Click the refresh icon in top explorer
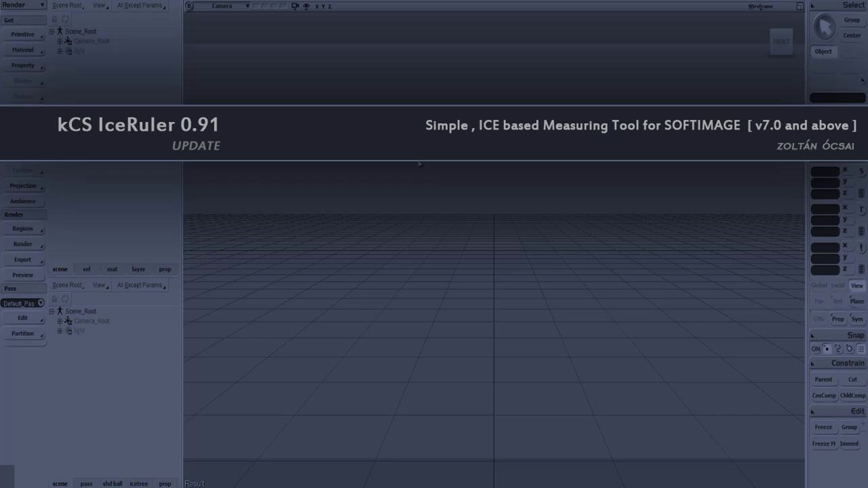This screenshot has height=488, width=868. point(65,19)
